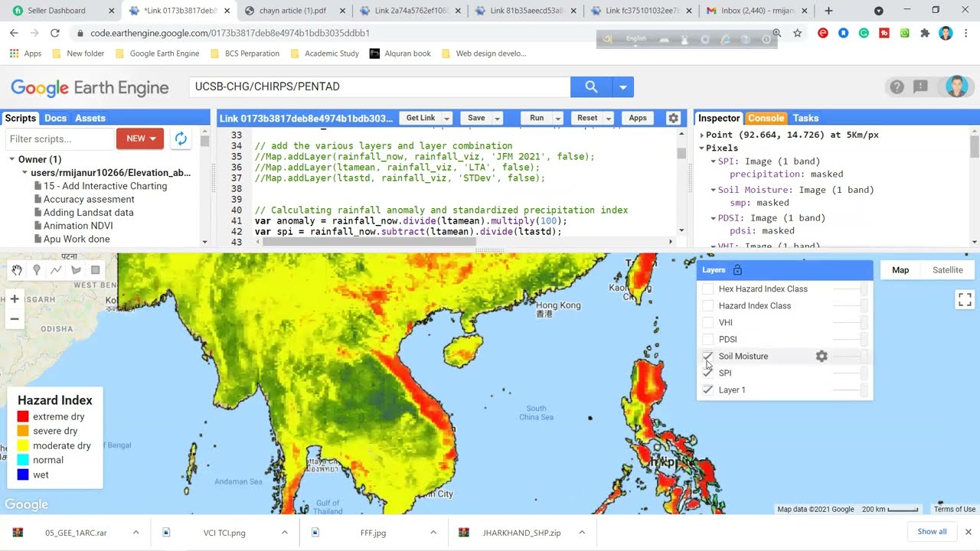Screen dimensions: 980x551
Task: Collapse the Pixels section in Inspector
Action: point(701,148)
